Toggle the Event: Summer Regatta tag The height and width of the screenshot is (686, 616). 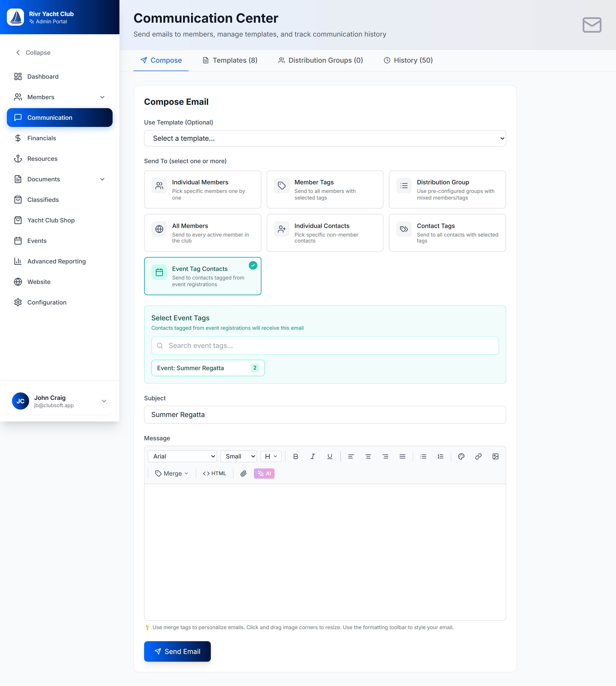pyautogui.click(x=207, y=368)
